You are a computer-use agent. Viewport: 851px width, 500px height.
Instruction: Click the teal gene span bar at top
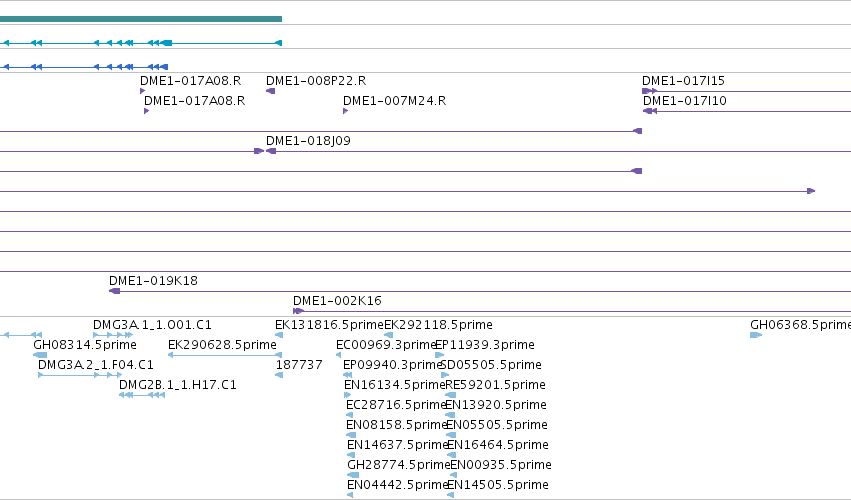[x=141, y=19]
